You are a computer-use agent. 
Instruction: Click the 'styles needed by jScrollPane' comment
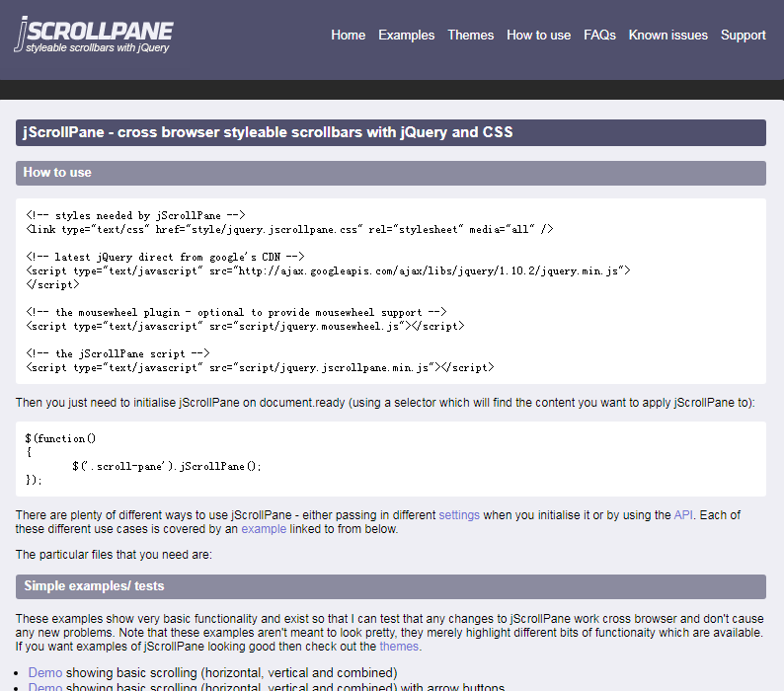click(x=135, y=215)
